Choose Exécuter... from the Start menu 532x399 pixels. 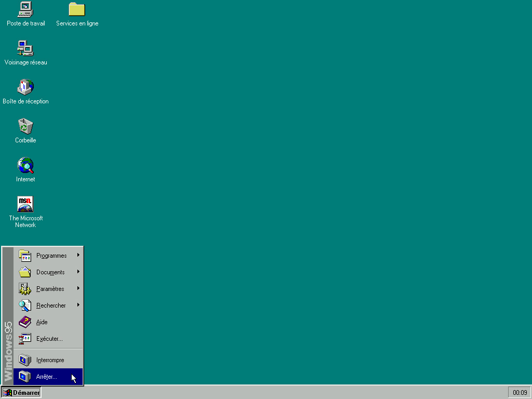coord(48,339)
